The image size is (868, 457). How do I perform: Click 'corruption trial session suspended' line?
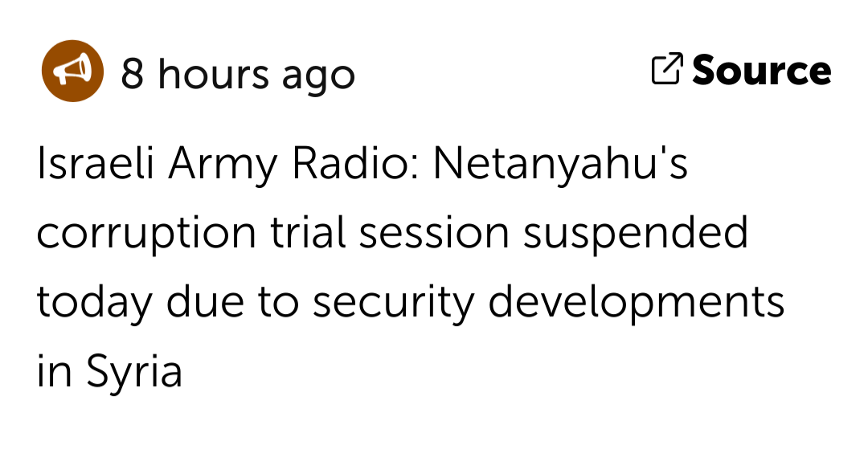pos(392,234)
